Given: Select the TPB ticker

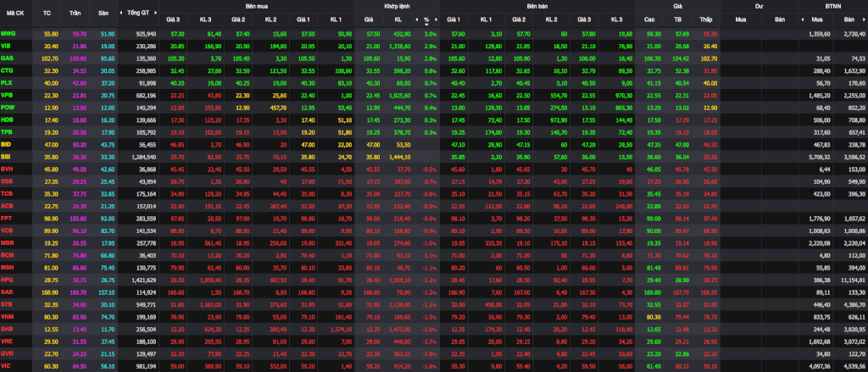Looking at the screenshot, I should [x=7, y=131].
